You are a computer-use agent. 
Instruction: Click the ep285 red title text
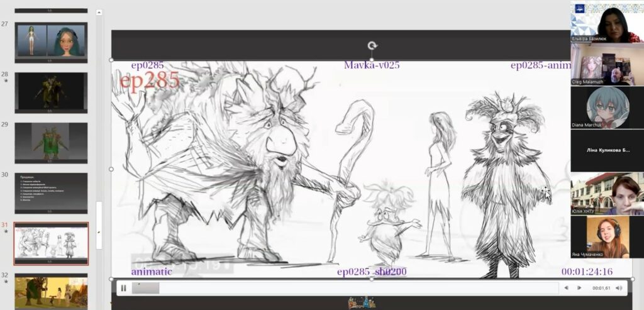pos(150,80)
